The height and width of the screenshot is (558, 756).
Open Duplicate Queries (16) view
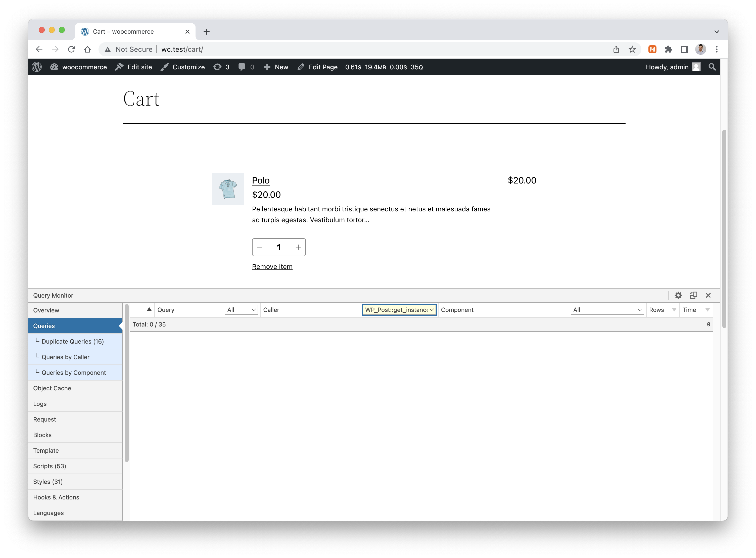point(72,341)
